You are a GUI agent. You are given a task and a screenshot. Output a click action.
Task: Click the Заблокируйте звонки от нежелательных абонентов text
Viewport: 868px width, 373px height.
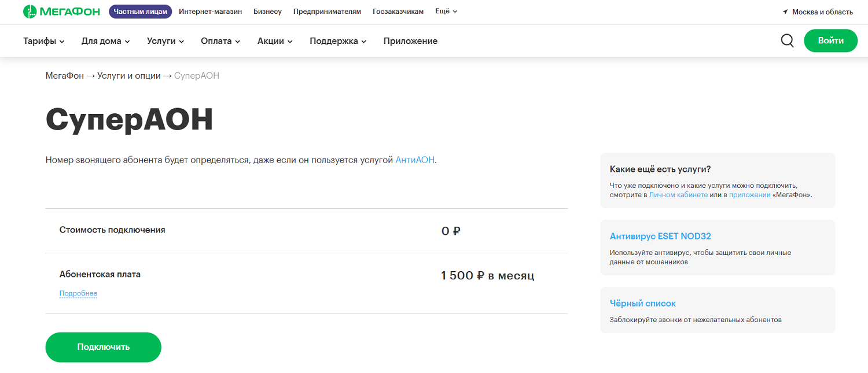(696, 320)
